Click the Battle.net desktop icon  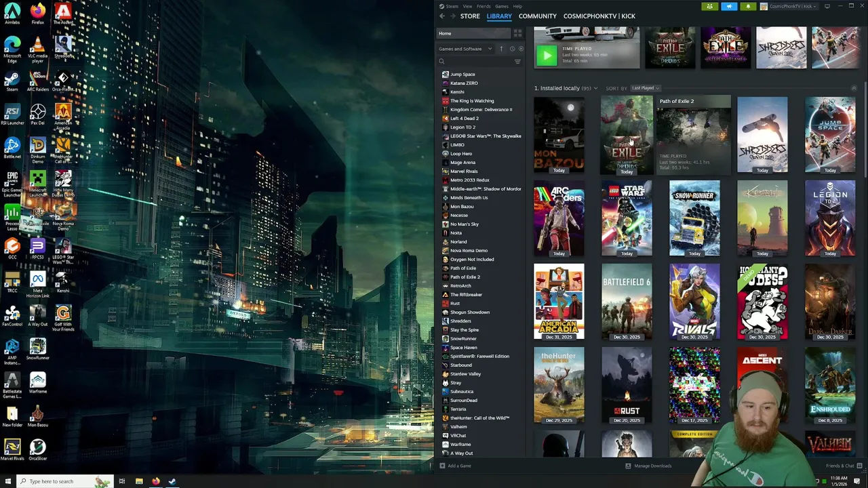[x=12, y=148]
